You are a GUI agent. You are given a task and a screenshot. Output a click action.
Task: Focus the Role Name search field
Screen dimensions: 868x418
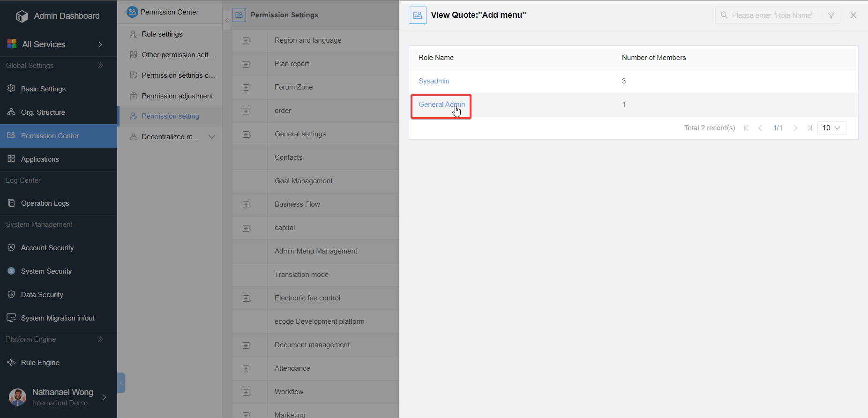pos(772,15)
